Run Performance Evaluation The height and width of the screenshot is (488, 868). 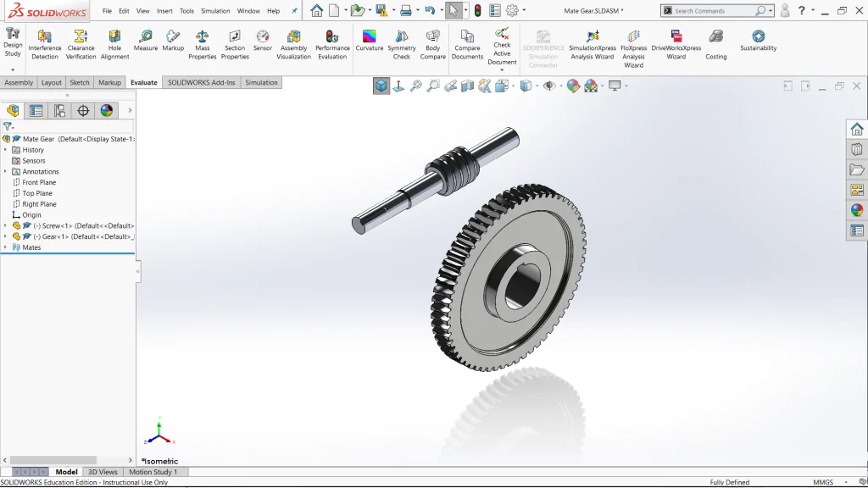click(x=332, y=44)
